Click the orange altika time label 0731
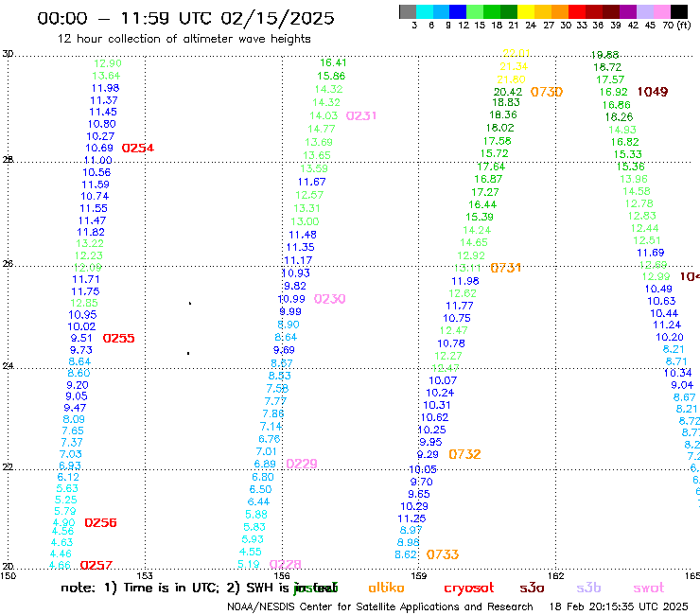 click(x=506, y=268)
